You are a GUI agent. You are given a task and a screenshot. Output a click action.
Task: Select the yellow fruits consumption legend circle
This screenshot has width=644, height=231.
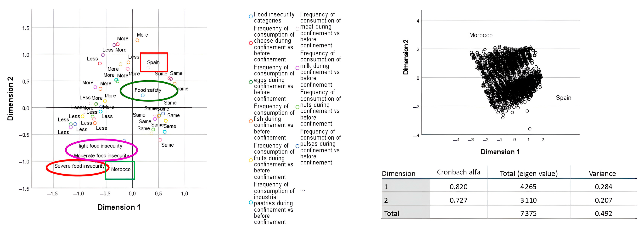click(x=251, y=160)
